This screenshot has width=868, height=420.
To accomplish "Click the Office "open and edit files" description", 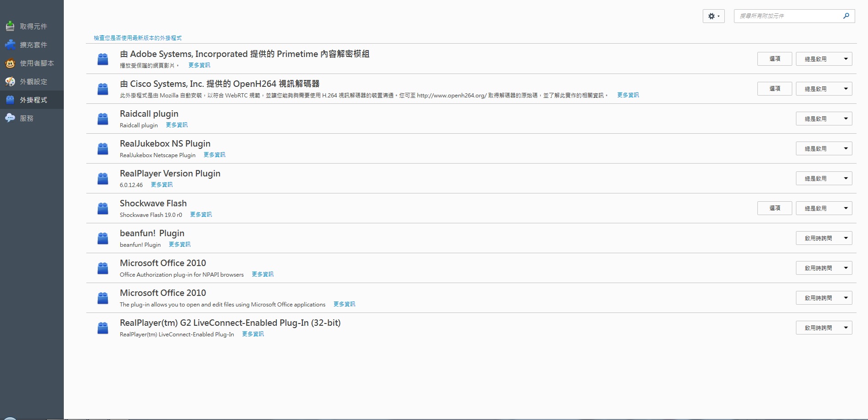I will (223, 304).
